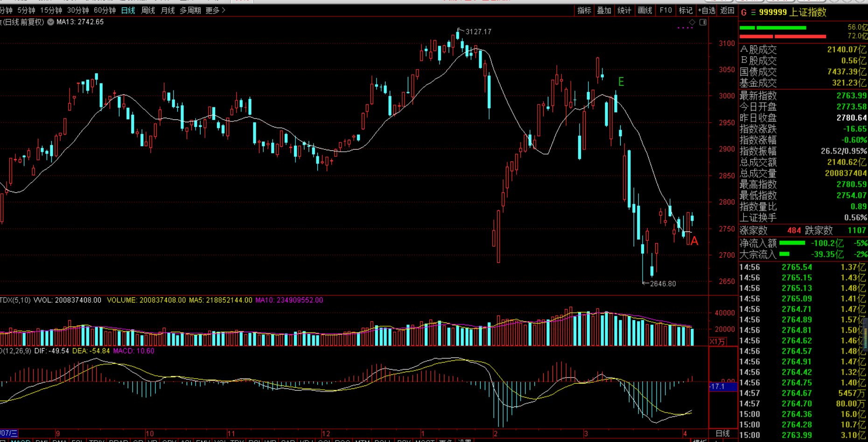The image size is (868, 442).
Task: Activate the 画线 drawing tools button
Action: pyautogui.click(x=645, y=10)
